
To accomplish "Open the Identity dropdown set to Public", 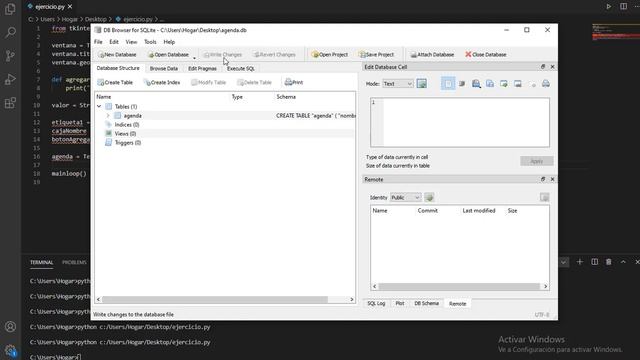I will (x=405, y=198).
